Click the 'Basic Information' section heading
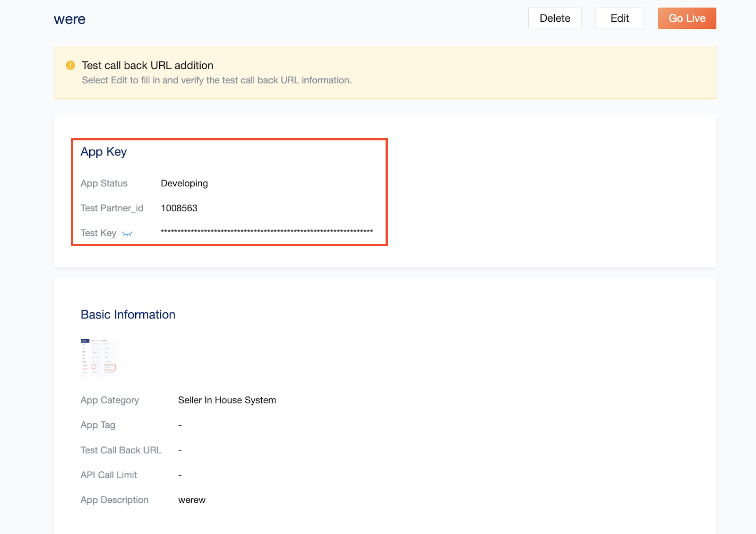The image size is (756, 534). [128, 315]
